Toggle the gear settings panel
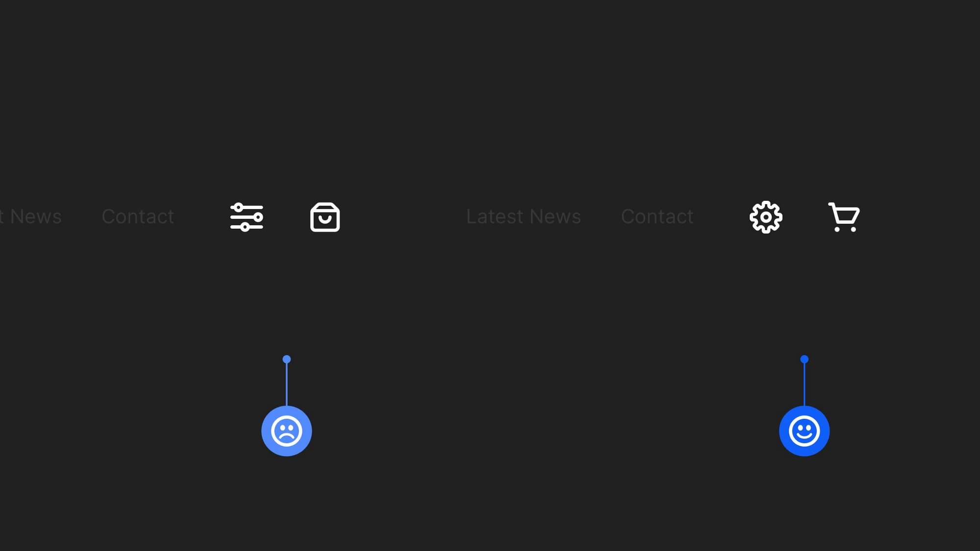Image resolution: width=980 pixels, height=551 pixels. (765, 216)
